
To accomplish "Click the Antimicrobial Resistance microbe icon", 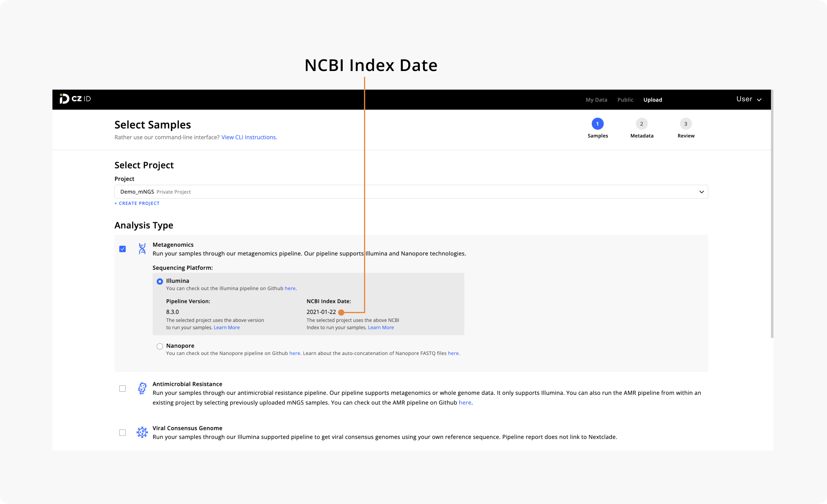I will [x=142, y=388].
